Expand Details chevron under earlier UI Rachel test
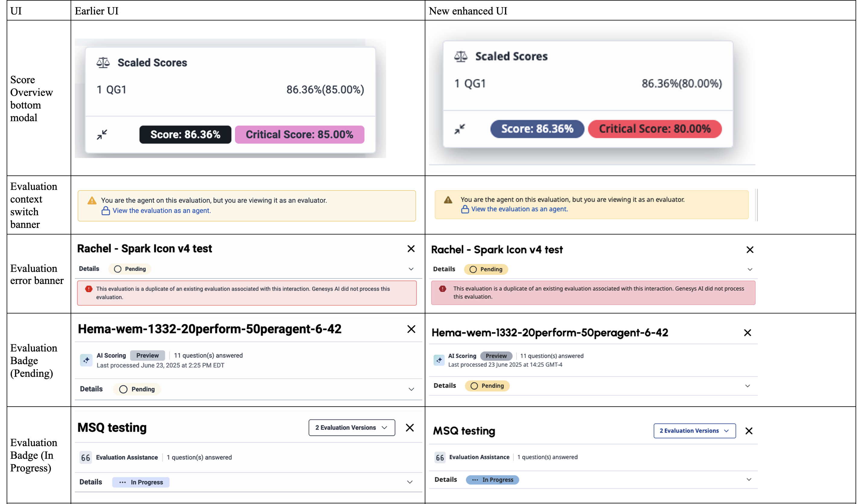 click(411, 269)
